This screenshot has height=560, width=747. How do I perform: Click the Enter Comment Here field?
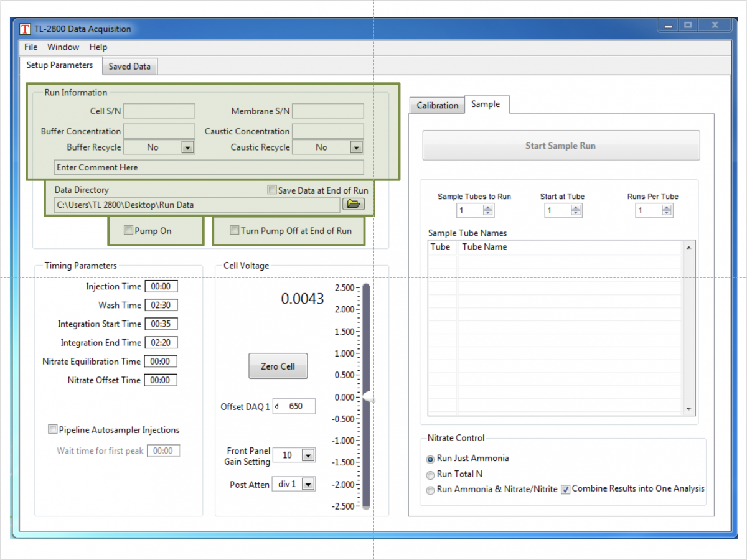pos(209,167)
